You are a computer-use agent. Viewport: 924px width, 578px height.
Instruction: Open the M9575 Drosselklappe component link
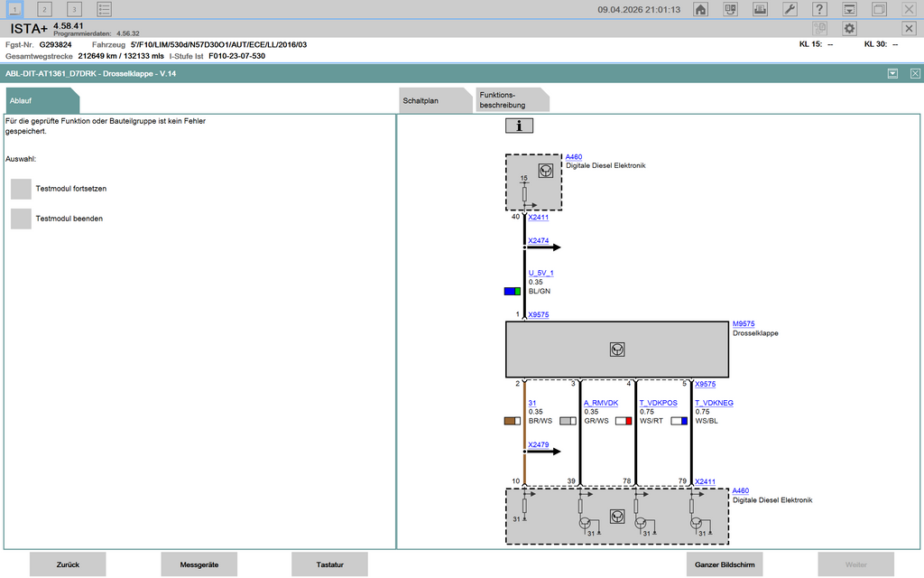744,323
